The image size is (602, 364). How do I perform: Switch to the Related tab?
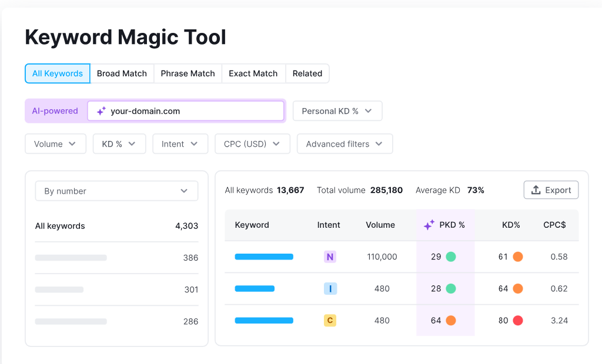tap(307, 73)
